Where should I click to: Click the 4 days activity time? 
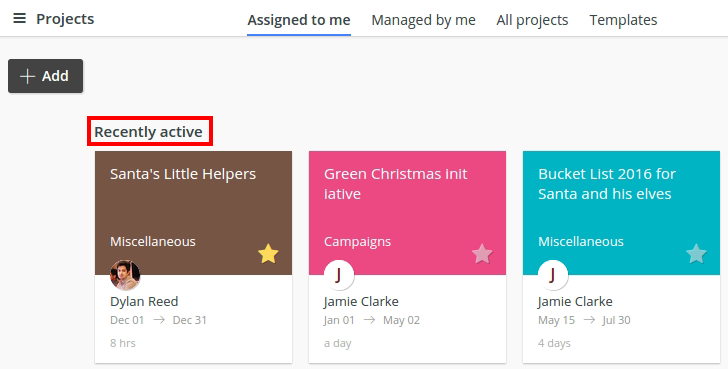554,343
